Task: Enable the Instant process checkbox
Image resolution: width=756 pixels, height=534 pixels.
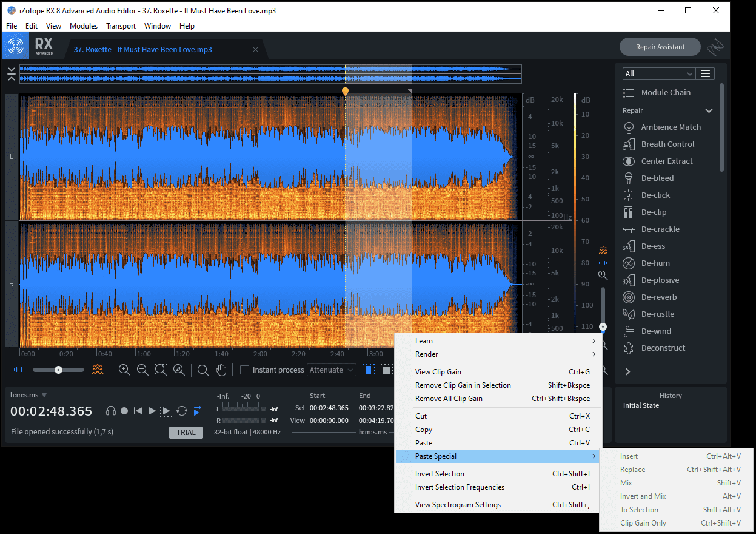Action: (x=245, y=370)
